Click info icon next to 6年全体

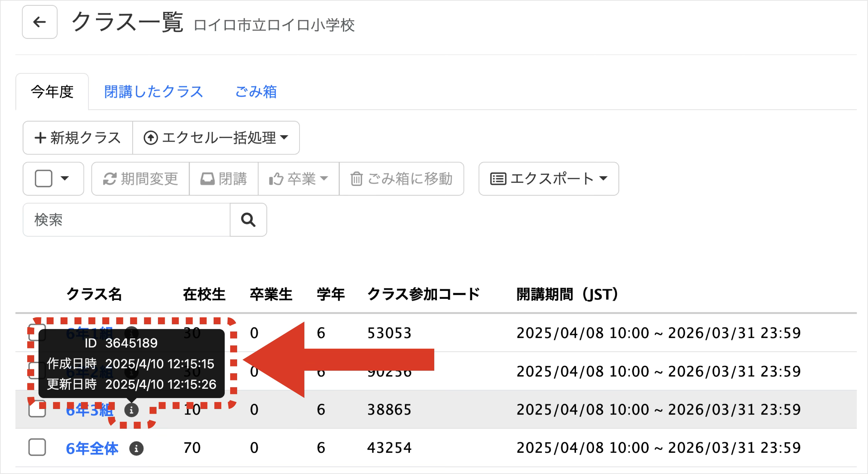pos(137,448)
